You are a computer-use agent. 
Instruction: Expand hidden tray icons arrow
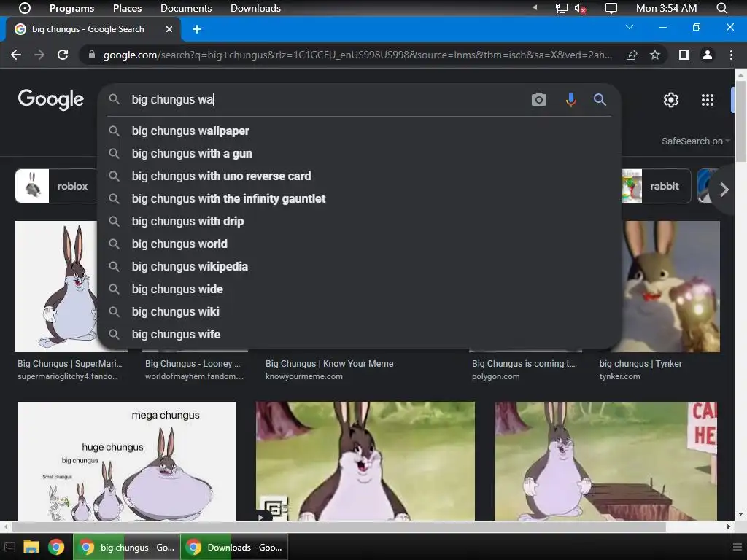click(x=535, y=7)
